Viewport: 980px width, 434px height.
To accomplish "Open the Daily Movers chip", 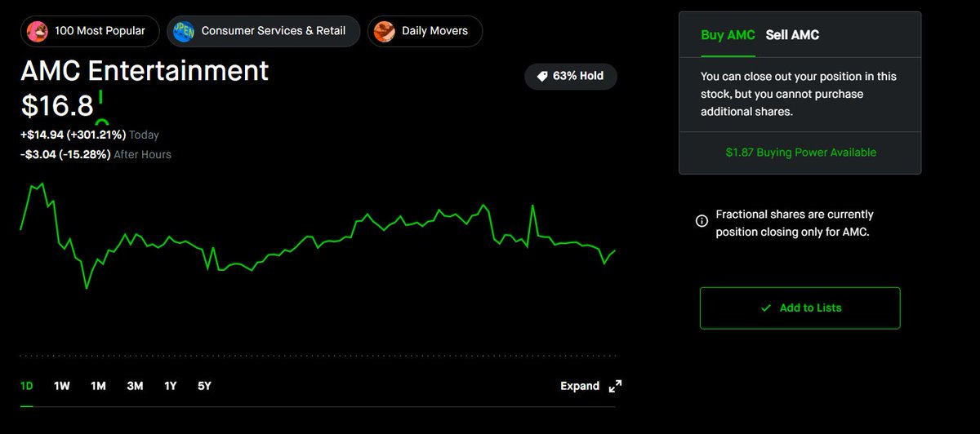I will click(x=425, y=31).
